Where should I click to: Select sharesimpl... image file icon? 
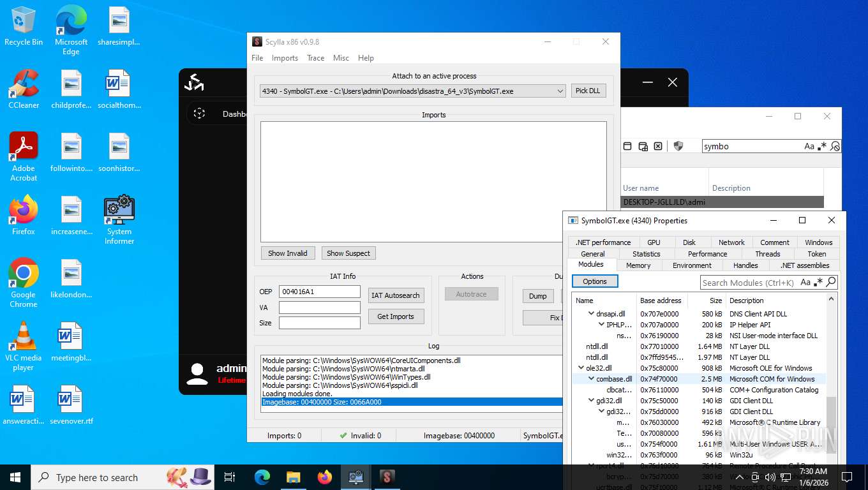tap(119, 26)
